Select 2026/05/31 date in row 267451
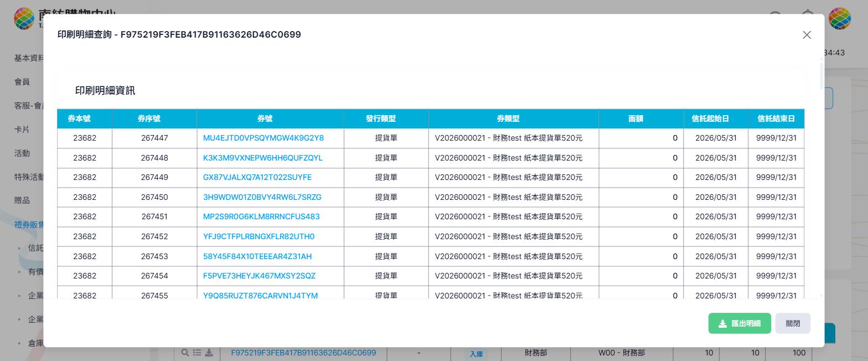The height and width of the screenshot is (361, 868). pos(716,216)
